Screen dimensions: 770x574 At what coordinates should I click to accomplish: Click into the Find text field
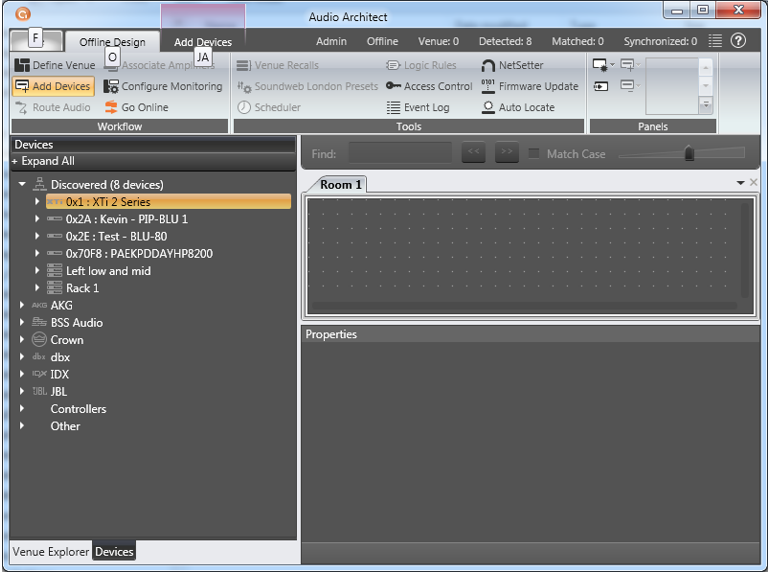400,154
